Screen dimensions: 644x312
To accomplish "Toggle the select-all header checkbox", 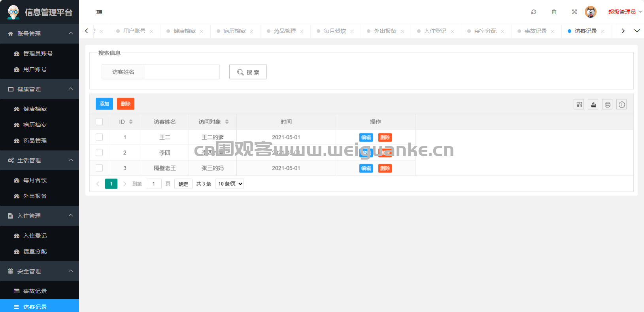I will coord(99,122).
